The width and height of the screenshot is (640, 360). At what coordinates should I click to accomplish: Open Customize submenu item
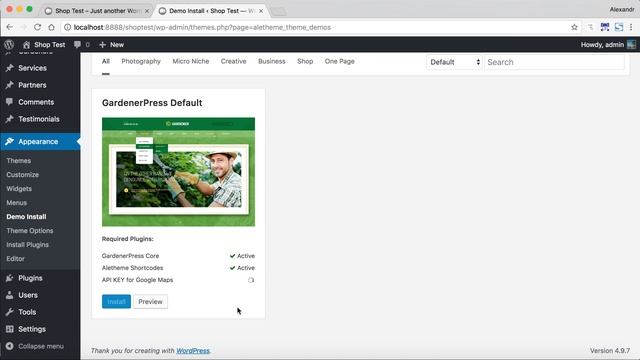(x=22, y=175)
